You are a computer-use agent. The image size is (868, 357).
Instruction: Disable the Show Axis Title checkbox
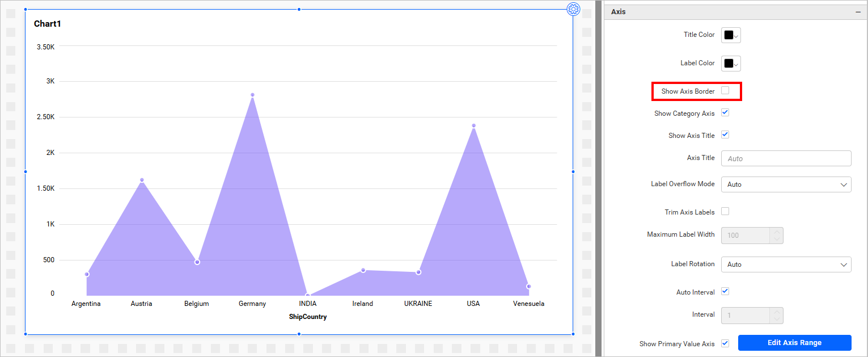[725, 135]
